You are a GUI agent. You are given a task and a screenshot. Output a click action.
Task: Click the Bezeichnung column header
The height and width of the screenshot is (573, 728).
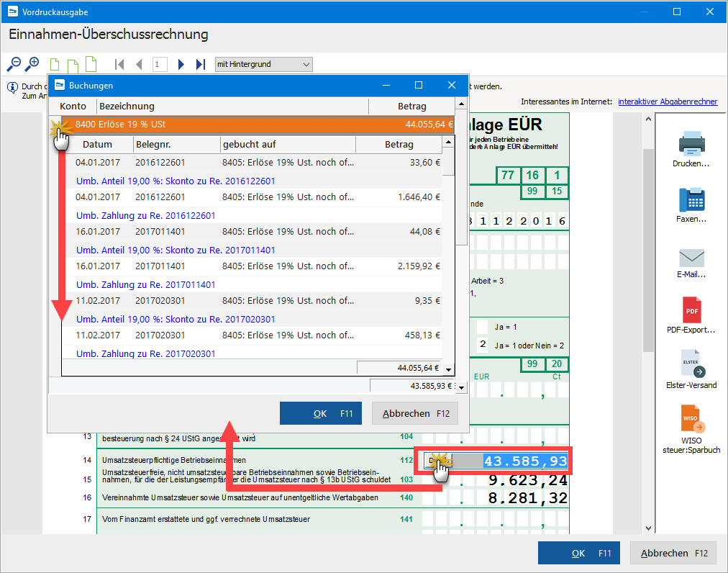pyautogui.click(x=233, y=106)
